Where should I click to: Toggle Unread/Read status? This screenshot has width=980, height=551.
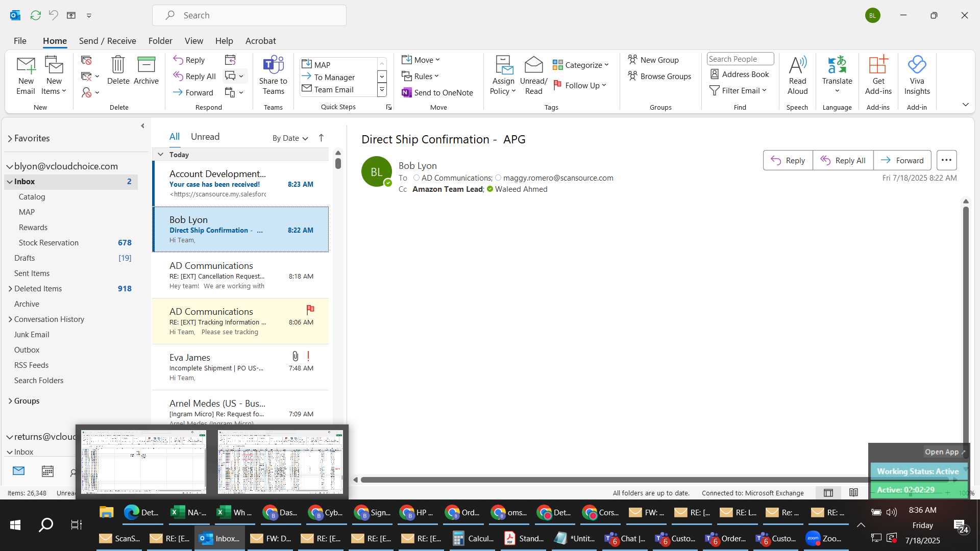click(x=533, y=76)
